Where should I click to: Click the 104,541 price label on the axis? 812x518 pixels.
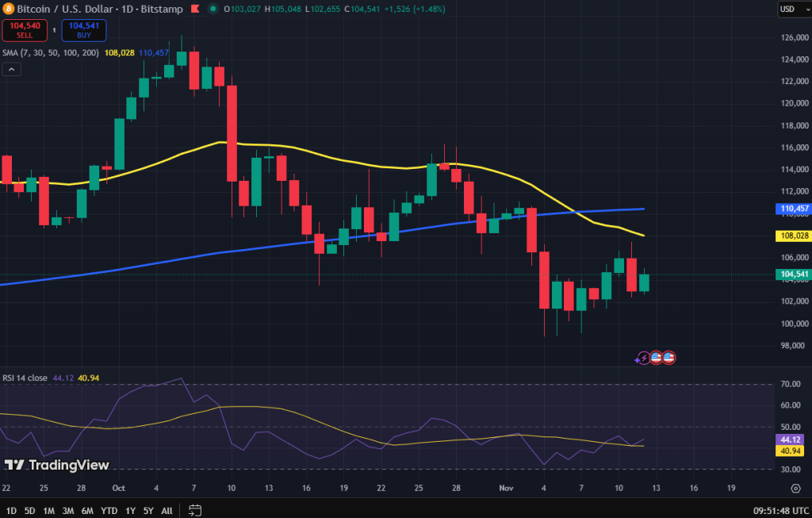793,274
